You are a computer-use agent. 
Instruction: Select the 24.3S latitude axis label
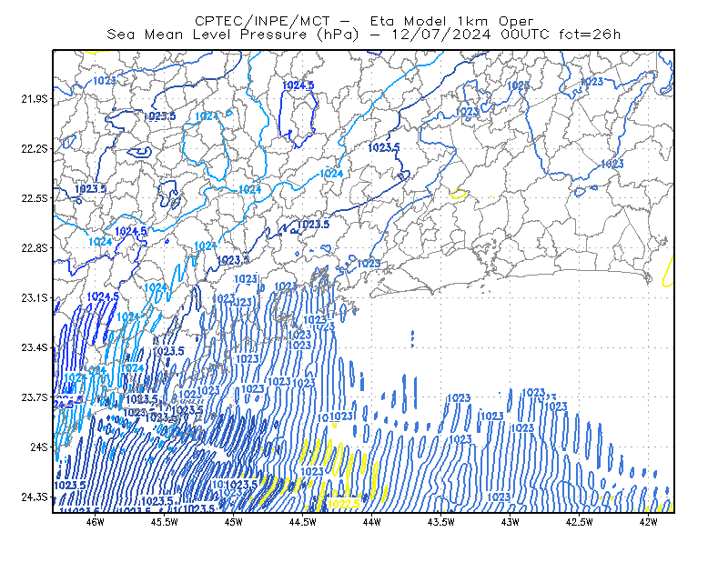click(35, 497)
